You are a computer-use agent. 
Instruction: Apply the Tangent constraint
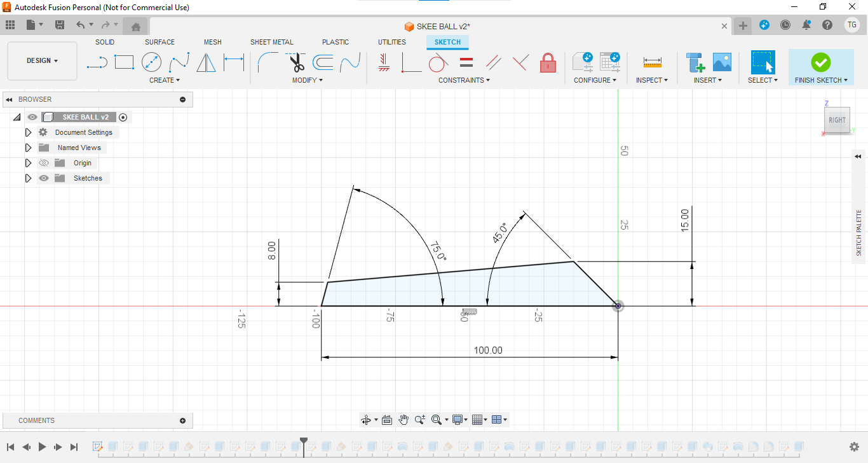click(x=438, y=62)
